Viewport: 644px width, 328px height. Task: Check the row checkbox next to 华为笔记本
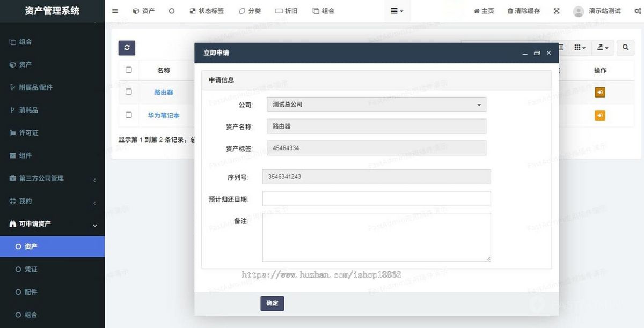tap(128, 115)
